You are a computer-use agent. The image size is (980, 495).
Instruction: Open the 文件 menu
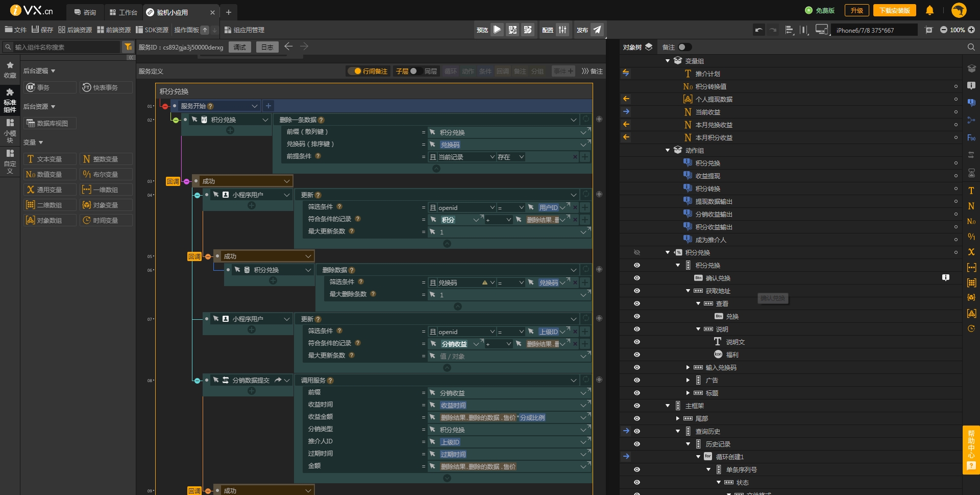click(15, 30)
